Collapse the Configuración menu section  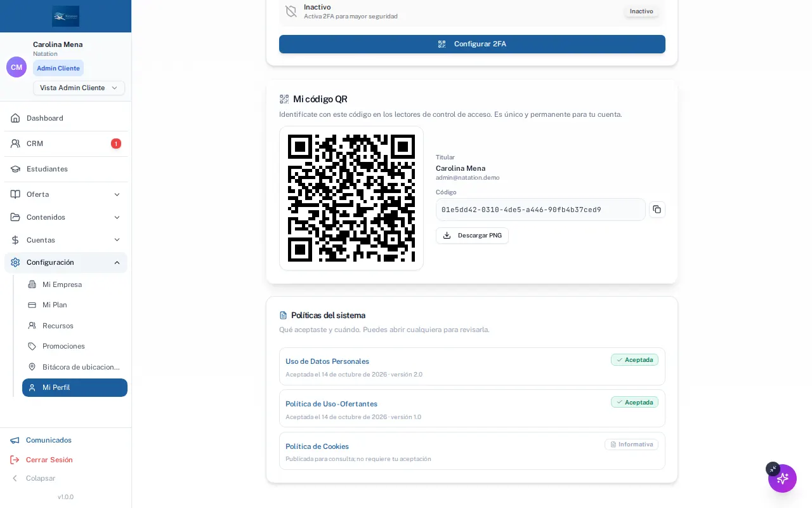coord(66,262)
